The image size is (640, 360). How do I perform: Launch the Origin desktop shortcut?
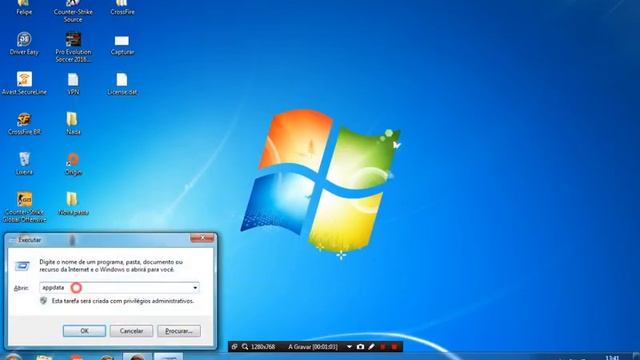tap(73, 164)
